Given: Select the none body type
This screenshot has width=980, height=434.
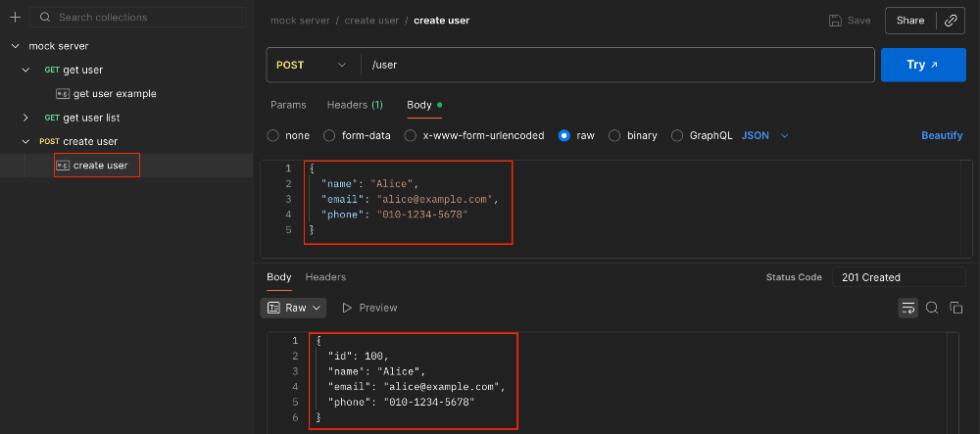Looking at the screenshot, I should point(272,135).
